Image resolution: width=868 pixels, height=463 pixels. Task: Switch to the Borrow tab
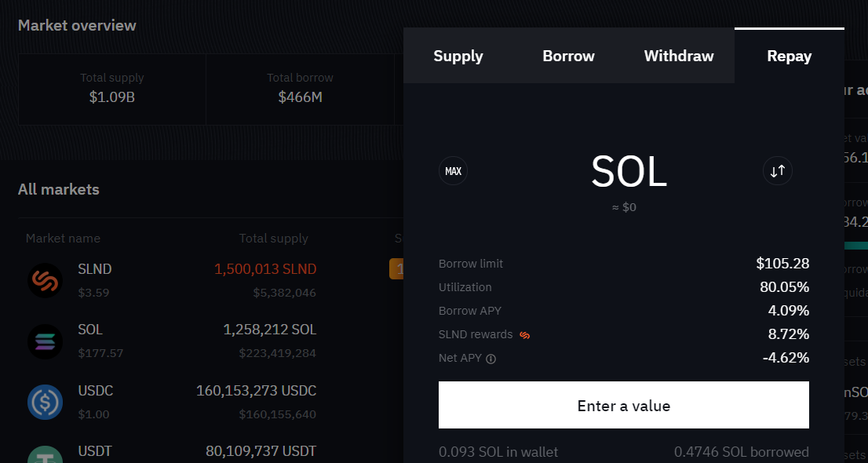point(568,56)
